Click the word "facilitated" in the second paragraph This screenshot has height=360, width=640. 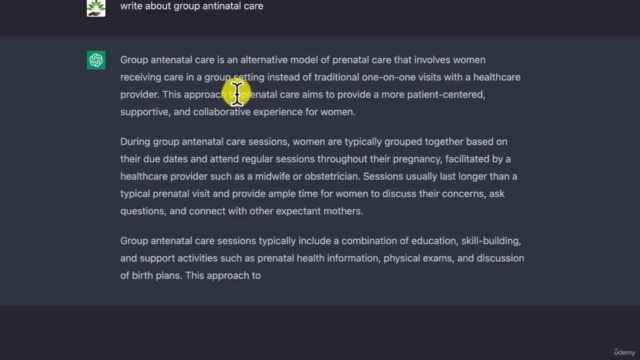coord(467,159)
